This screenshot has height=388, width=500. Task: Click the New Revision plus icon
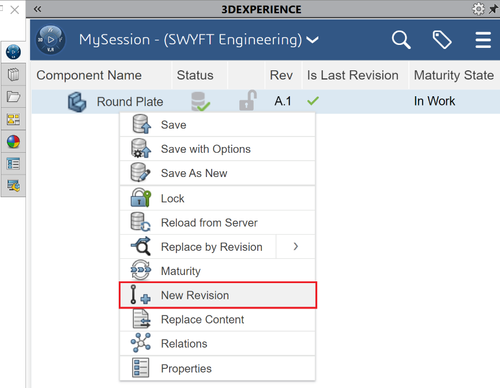coord(140,295)
